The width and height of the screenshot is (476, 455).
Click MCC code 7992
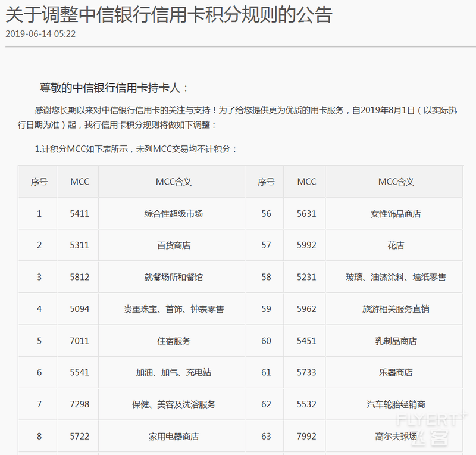[306, 437]
